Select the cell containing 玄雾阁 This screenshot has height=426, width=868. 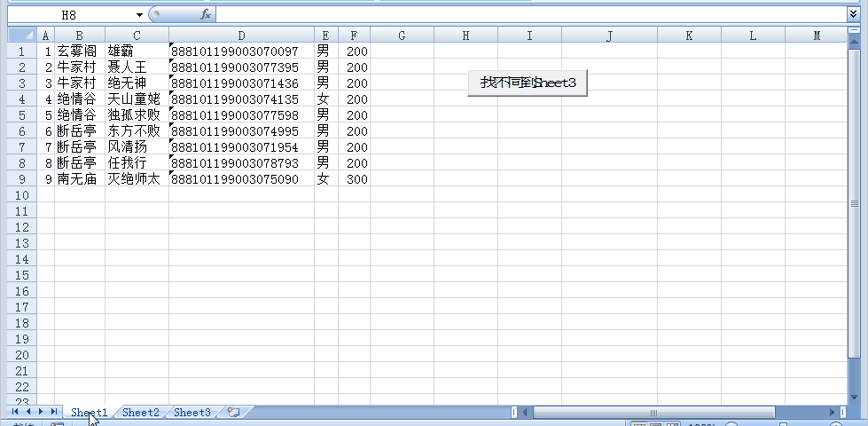pyautogui.click(x=79, y=51)
